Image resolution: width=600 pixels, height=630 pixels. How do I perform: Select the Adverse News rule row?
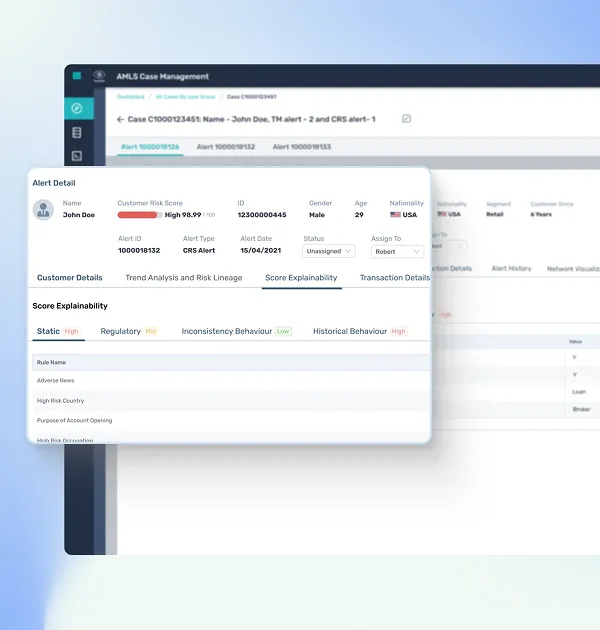click(x=231, y=380)
